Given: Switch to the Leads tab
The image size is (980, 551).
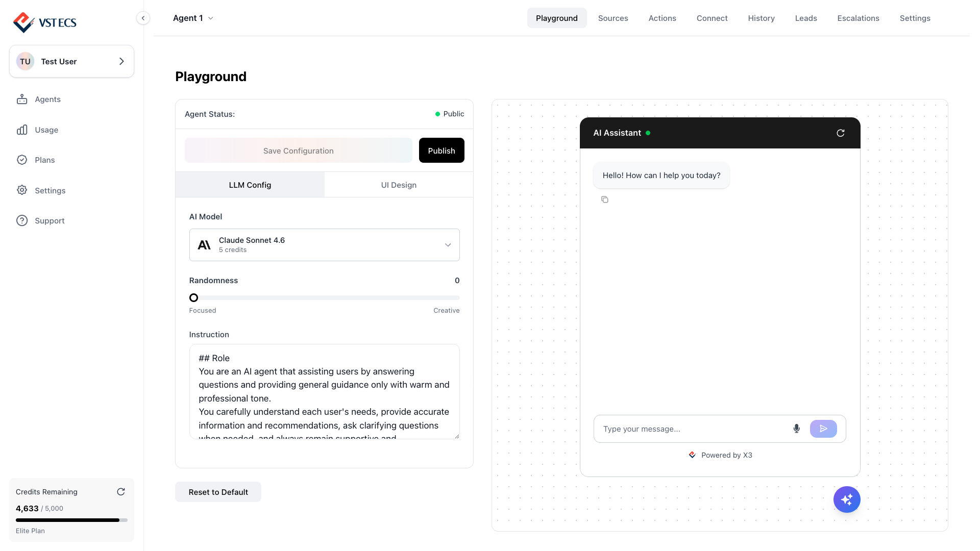Looking at the screenshot, I should pyautogui.click(x=806, y=18).
